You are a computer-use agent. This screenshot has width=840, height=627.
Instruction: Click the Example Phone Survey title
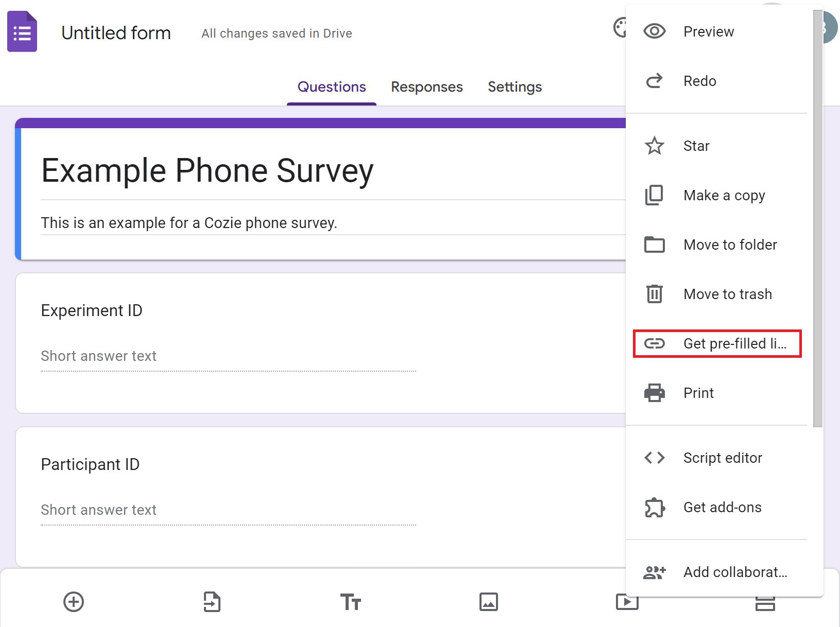[207, 171]
